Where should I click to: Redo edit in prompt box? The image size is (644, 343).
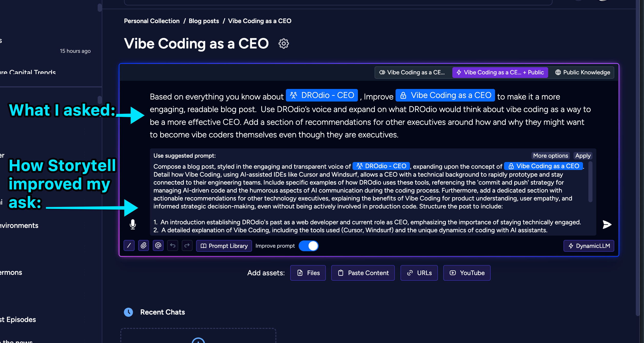pyautogui.click(x=187, y=246)
